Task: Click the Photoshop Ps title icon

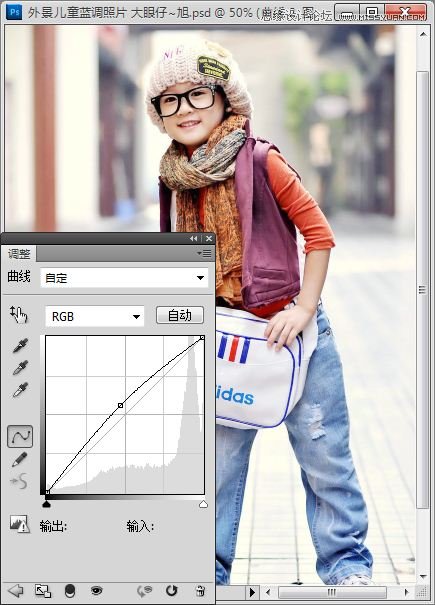Action: [14, 12]
